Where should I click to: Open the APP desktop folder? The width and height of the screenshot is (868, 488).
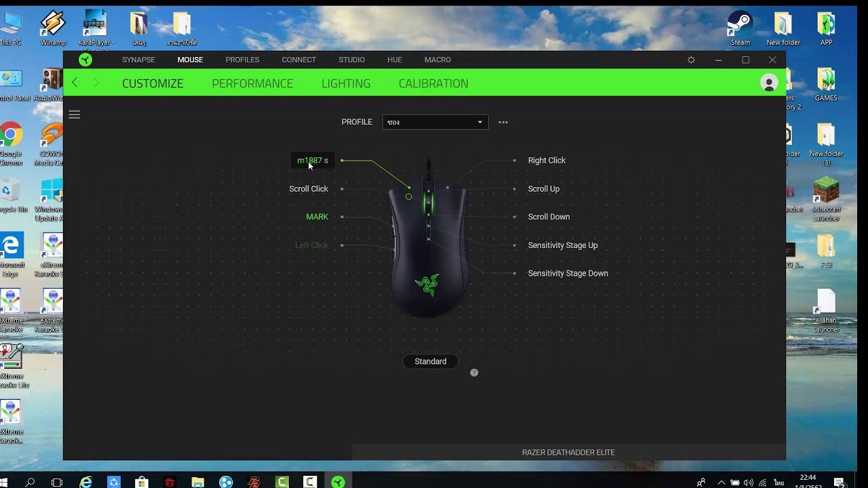tap(826, 28)
